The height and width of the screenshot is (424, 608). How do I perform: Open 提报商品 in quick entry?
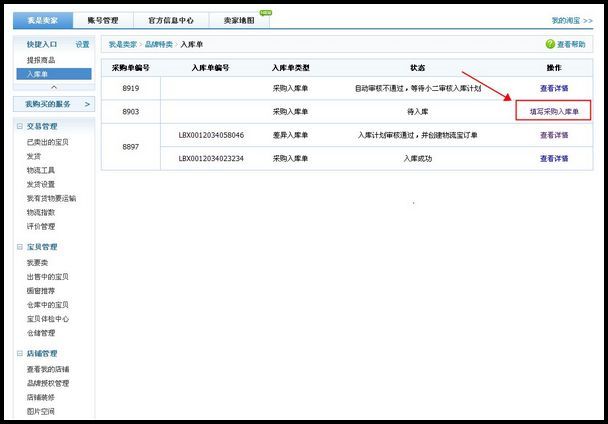click(41, 60)
